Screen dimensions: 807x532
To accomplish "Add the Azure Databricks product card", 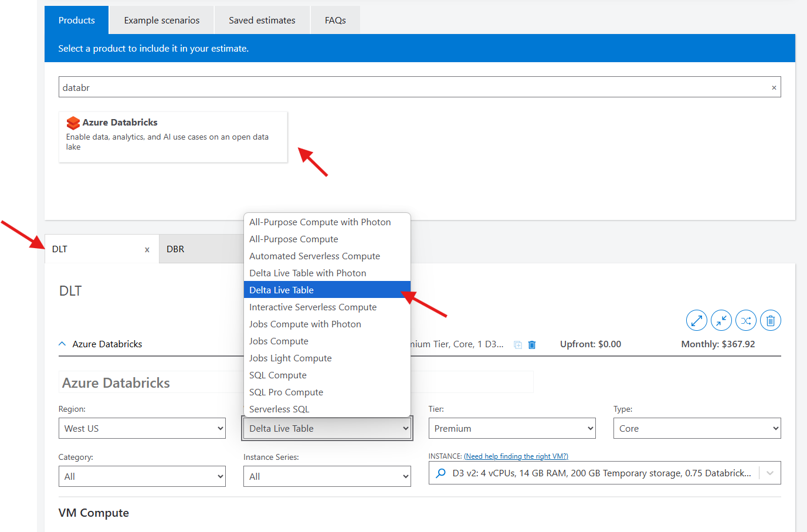I will [x=173, y=137].
